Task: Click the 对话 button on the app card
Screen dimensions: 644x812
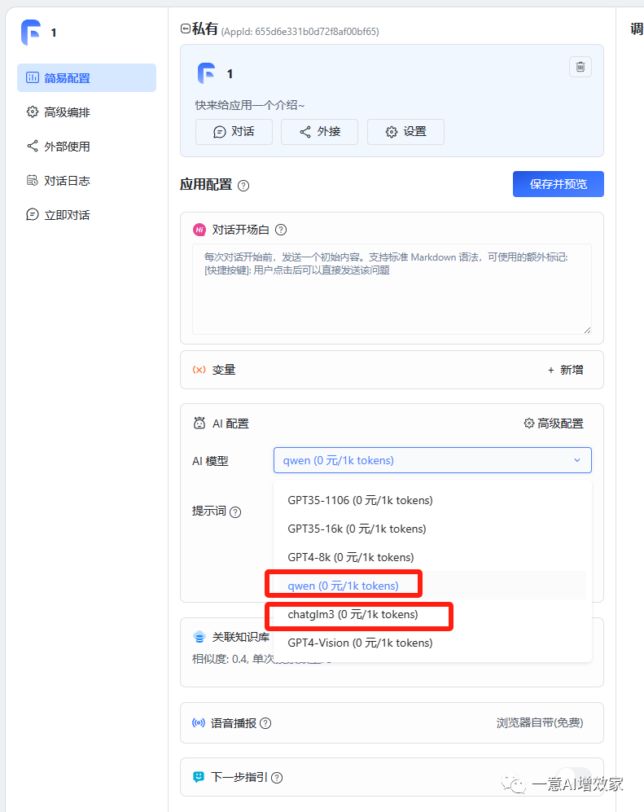Action: (x=234, y=132)
